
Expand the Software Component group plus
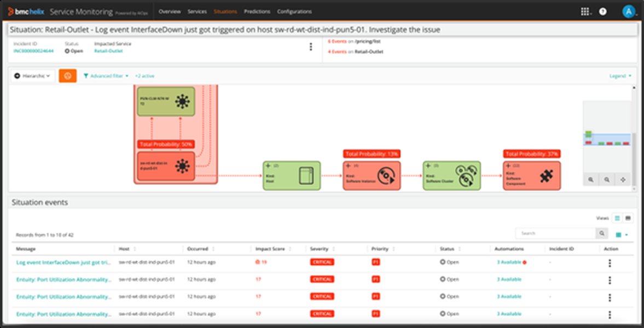[x=509, y=166]
